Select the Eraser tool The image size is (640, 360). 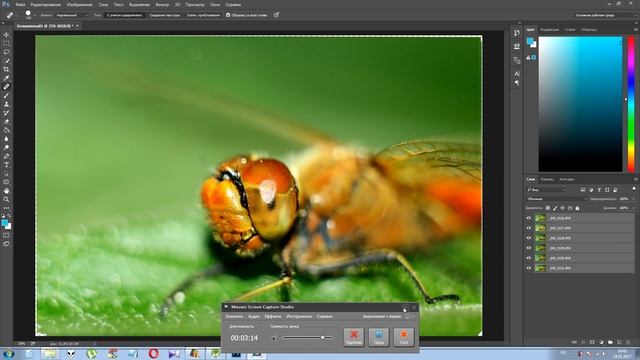(x=6, y=121)
